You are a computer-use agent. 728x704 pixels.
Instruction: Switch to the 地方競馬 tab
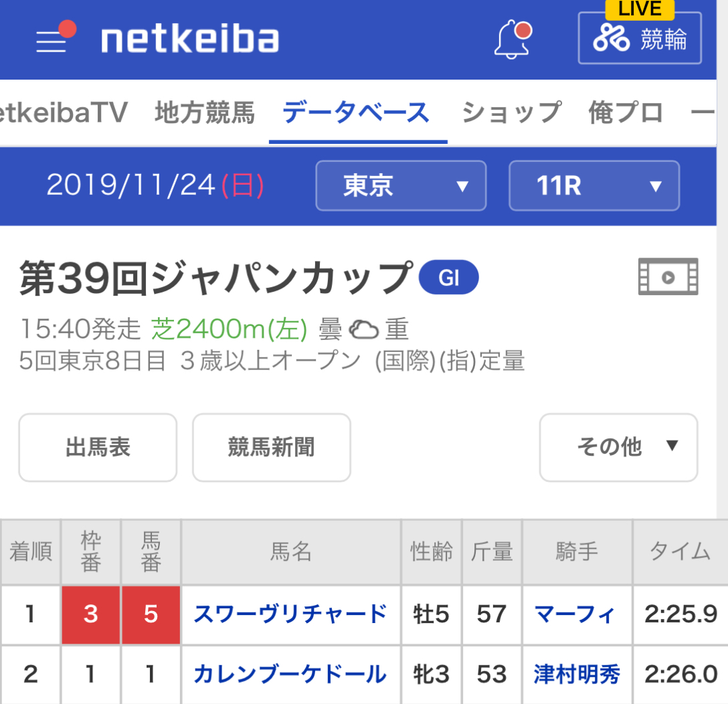click(205, 113)
